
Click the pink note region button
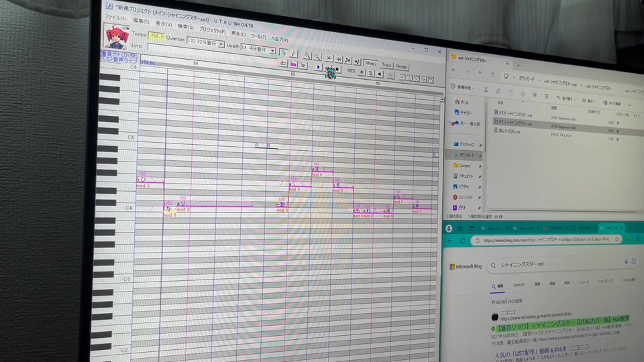tap(293, 64)
